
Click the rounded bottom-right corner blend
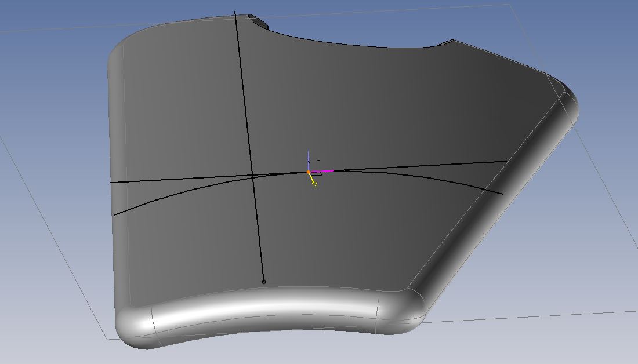401,311
